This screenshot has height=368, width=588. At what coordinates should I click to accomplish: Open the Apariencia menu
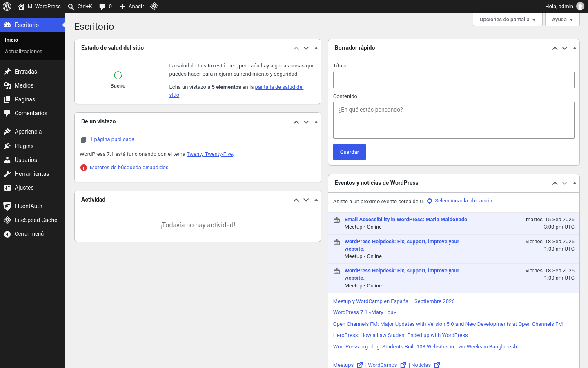33,132
